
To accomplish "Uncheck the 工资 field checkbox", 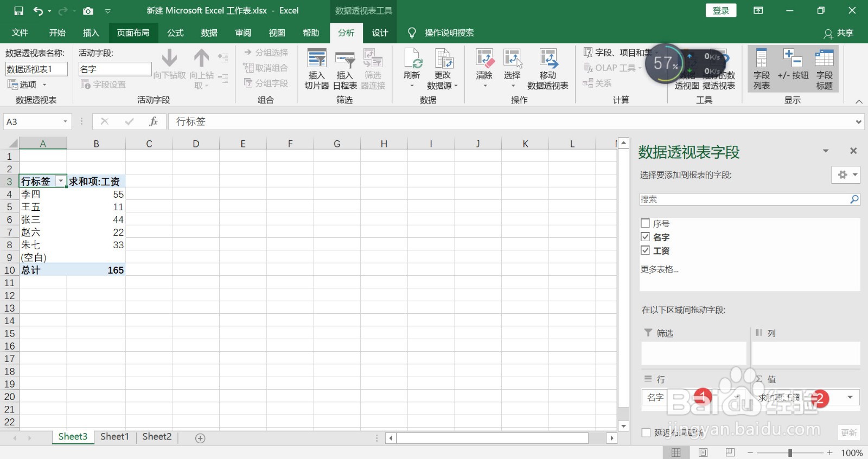I will point(646,250).
